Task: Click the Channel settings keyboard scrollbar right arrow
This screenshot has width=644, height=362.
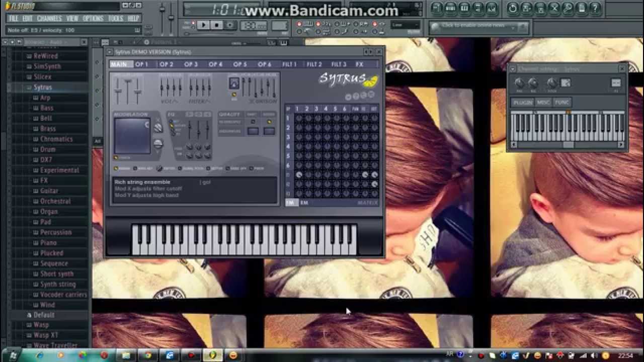Action: point(621,145)
